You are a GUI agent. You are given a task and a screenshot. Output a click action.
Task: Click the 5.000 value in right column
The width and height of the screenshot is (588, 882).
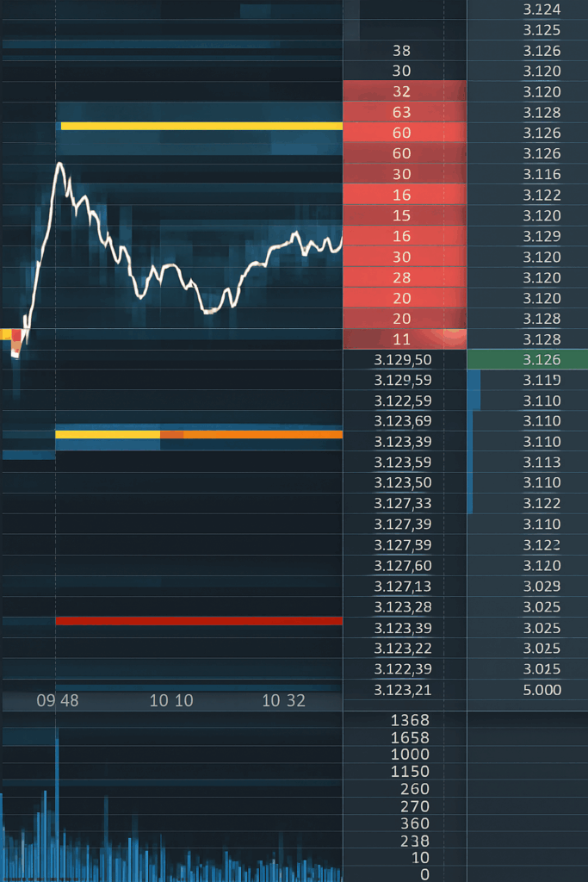(542, 689)
